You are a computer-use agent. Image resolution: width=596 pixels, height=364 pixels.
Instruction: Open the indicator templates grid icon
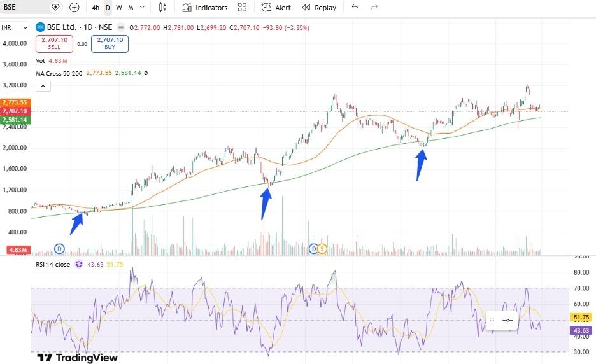point(242,8)
